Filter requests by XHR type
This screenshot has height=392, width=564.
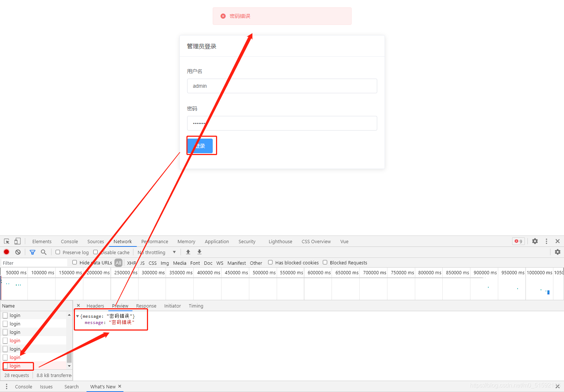[x=132, y=263]
